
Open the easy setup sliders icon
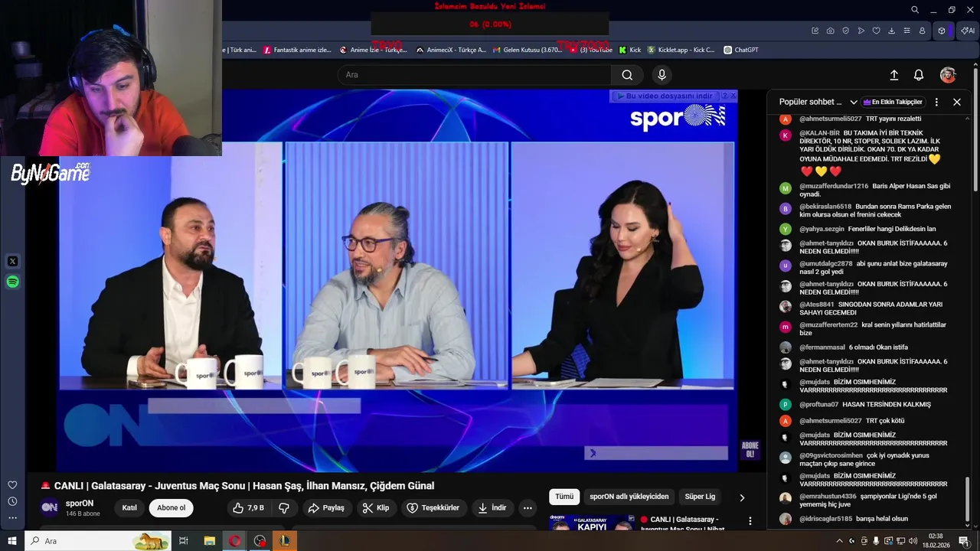coord(907,31)
